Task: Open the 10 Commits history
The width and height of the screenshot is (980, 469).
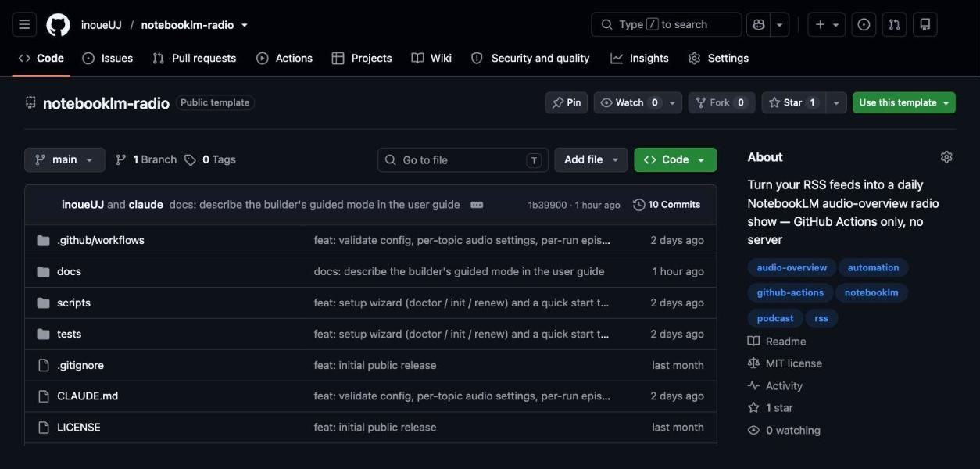Action: [x=667, y=205]
